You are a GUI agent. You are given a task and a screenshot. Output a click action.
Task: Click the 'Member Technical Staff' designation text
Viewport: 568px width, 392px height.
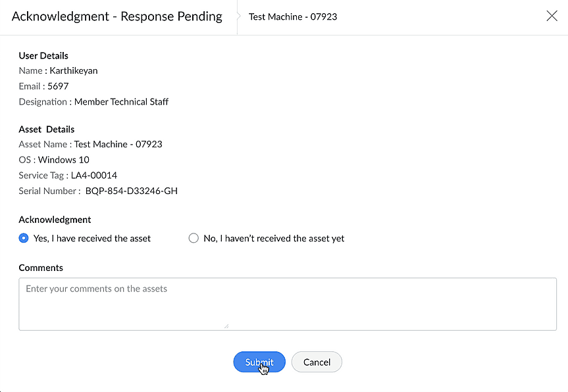coord(121,102)
